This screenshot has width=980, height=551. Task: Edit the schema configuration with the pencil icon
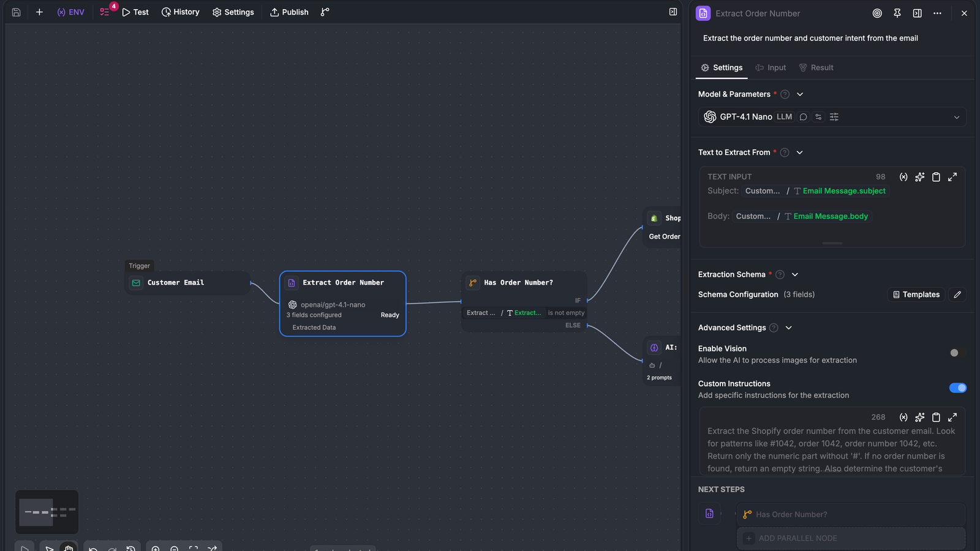point(957,294)
